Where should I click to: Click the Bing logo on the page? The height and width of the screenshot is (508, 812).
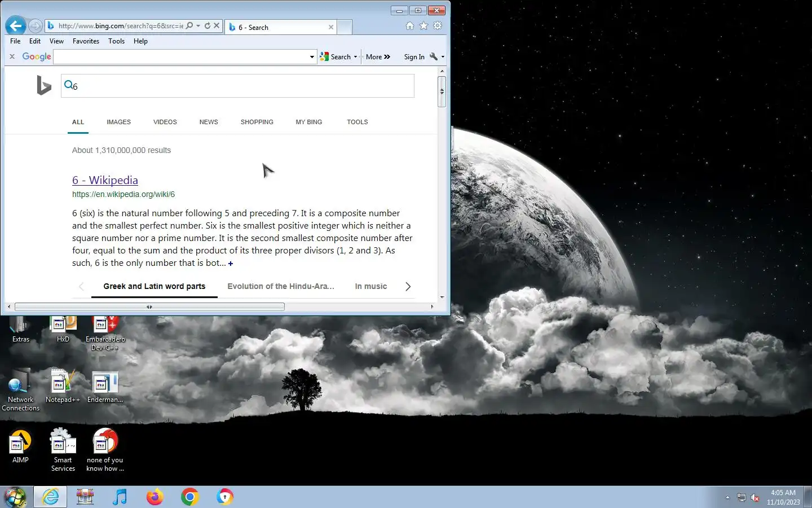pos(43,86)
